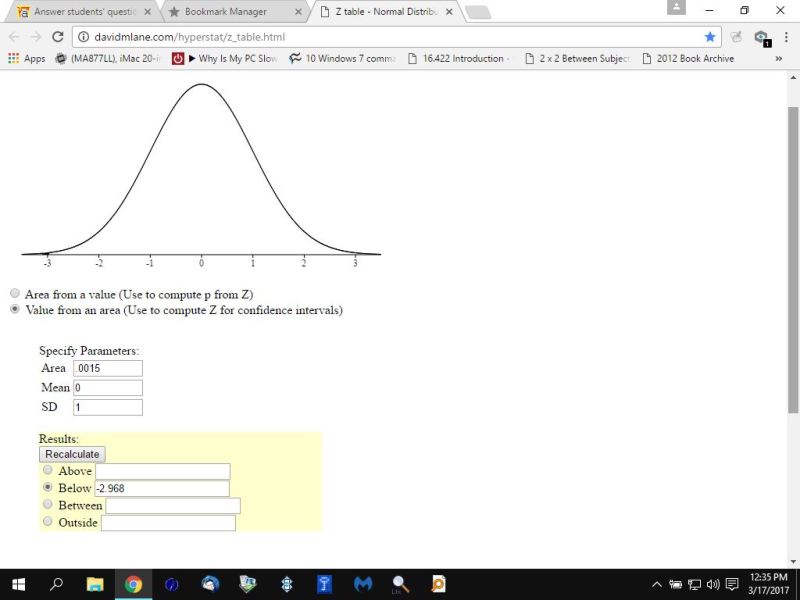This screenshot has width=800, height=600.
Task: Click the Recalculate button
Action: (x=72, y=454)
